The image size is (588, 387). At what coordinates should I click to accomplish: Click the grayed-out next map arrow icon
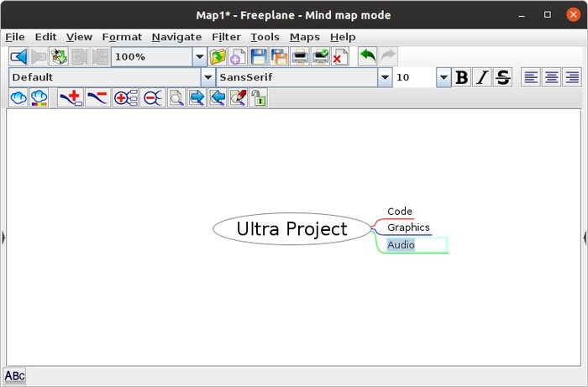39,57
